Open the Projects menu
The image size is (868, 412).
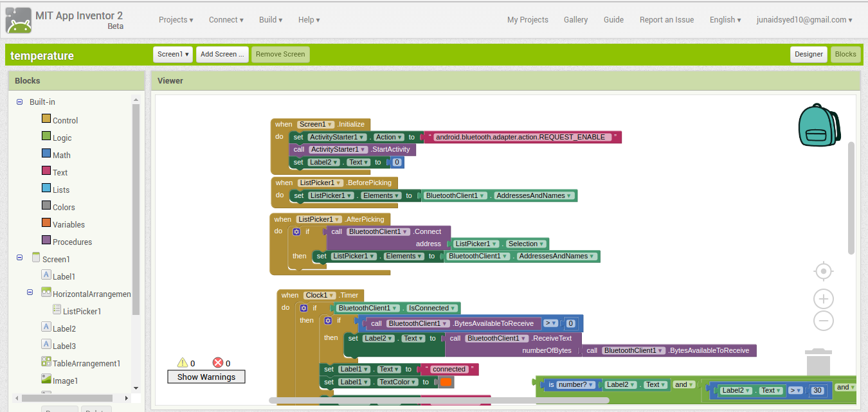(x=176, y=20)
